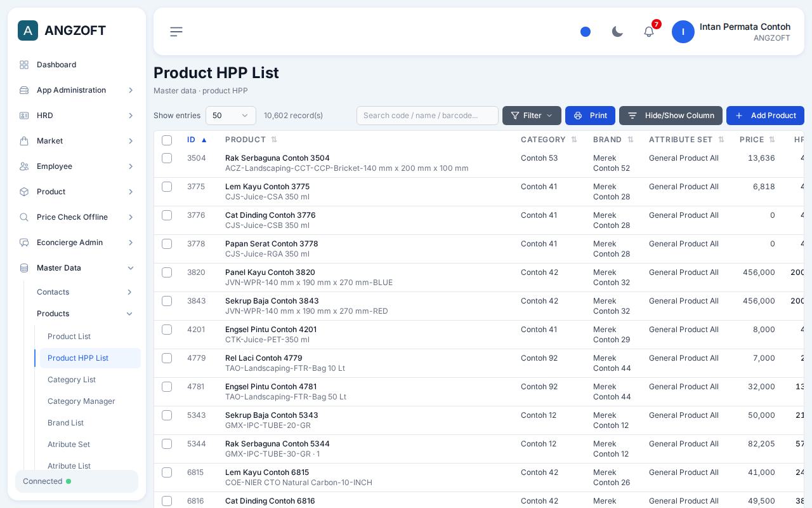Viewport: 812px width, 508px height.
Task: Click the Econcierge Admin chat icon
Action: click(x=24, y=243)
